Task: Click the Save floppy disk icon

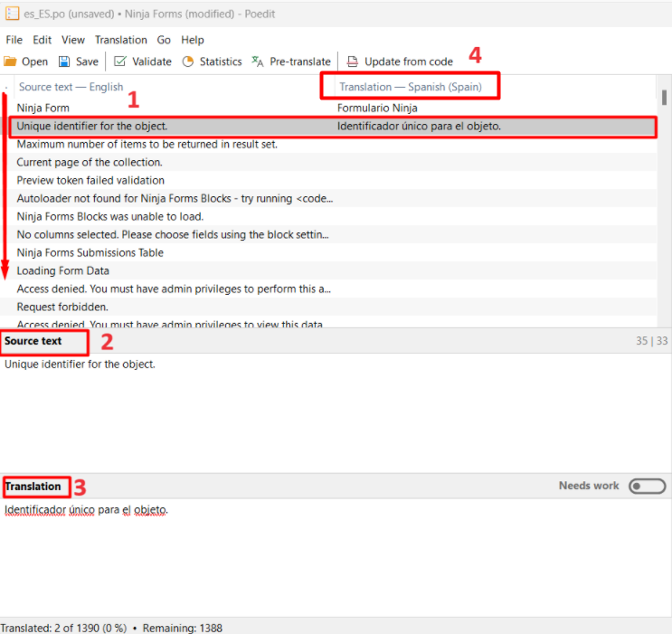Action: [64, 62]
